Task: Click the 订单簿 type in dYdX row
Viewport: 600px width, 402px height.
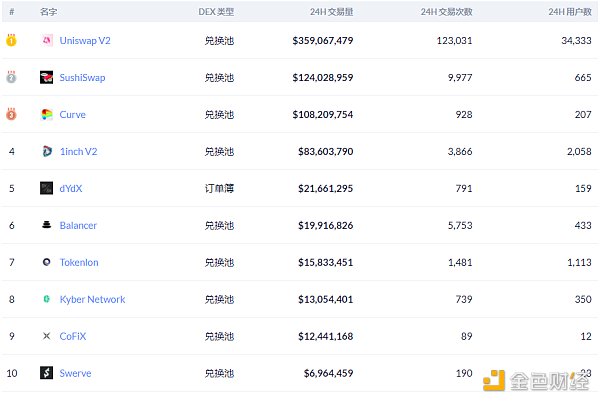Action: pos(219,189)
